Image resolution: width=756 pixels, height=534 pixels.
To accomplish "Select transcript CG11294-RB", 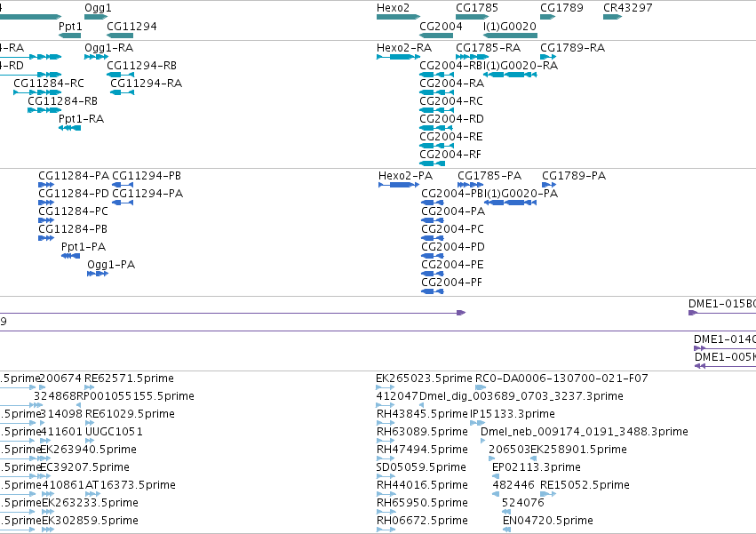I will click(x=121, y=75).
